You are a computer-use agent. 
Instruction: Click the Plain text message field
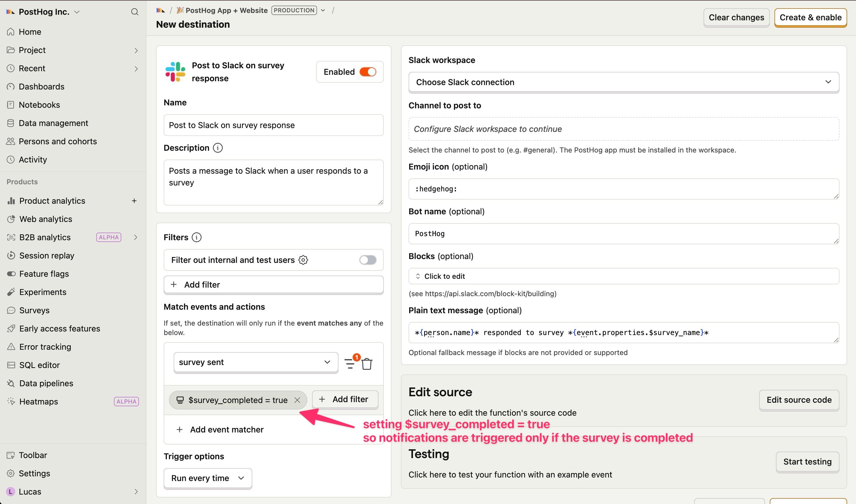[x=624, y=333]
